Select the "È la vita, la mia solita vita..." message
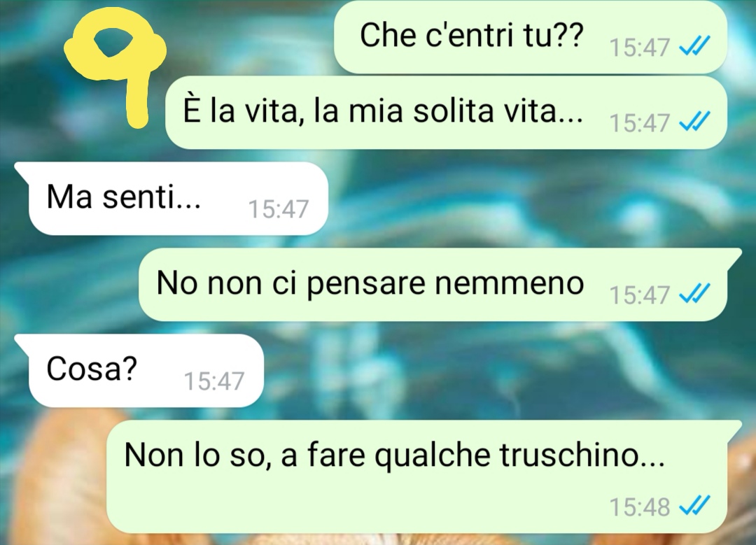This screenshot has height=545, width=756. coord(446,112)
